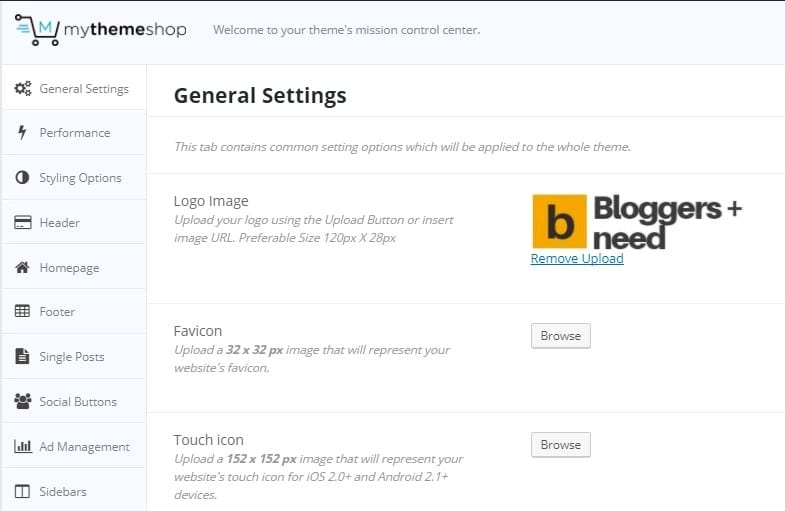Image resolution: width=785 pixels, height=511 pixels.
Task: Click the Social Buttons people icon
Action: coord(23,401)
